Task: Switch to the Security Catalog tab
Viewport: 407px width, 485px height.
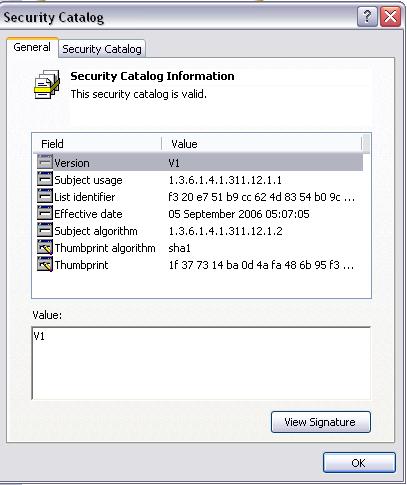Action: (x=102, y=49)
